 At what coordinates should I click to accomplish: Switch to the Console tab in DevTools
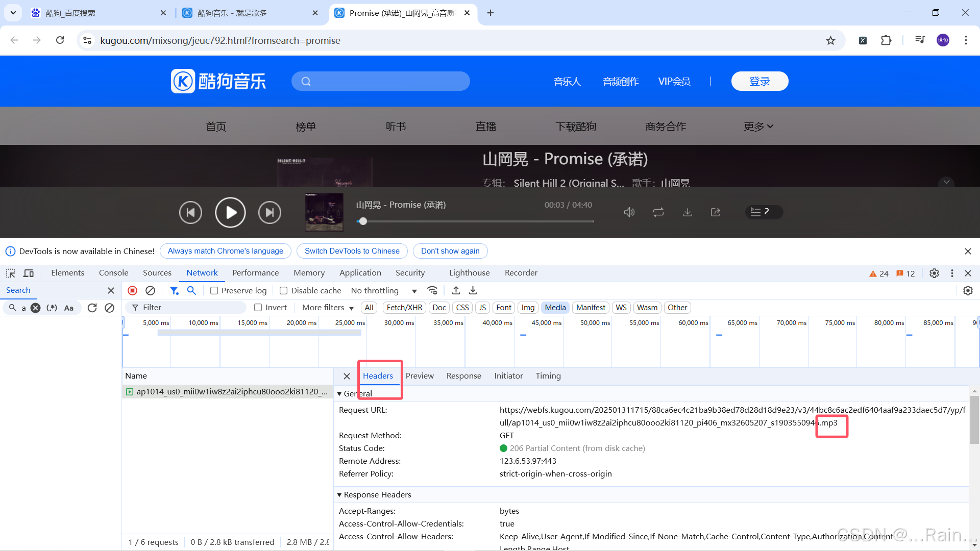113,273
